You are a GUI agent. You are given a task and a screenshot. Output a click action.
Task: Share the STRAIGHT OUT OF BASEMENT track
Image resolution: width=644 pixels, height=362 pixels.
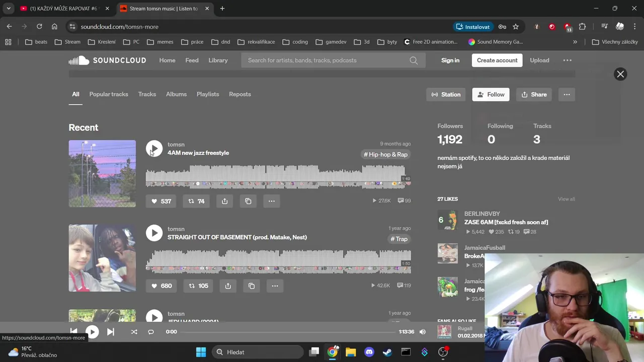coord(228,286)
